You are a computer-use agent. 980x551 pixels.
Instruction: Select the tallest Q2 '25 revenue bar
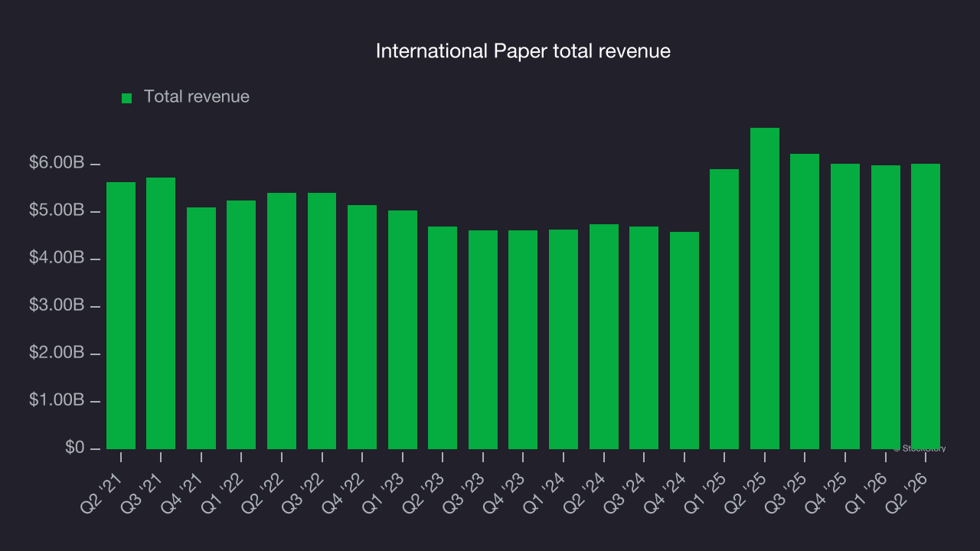coord(765,289)
